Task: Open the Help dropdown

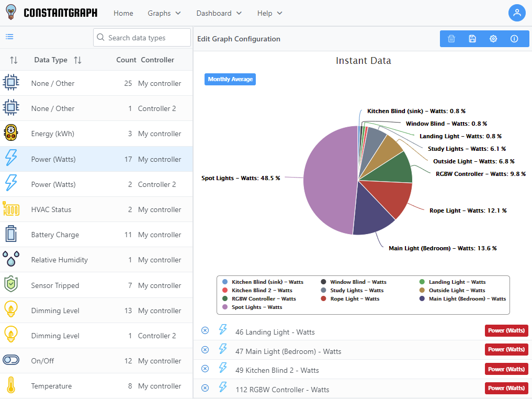Action: pyautogui.click(x=269, y=13)
